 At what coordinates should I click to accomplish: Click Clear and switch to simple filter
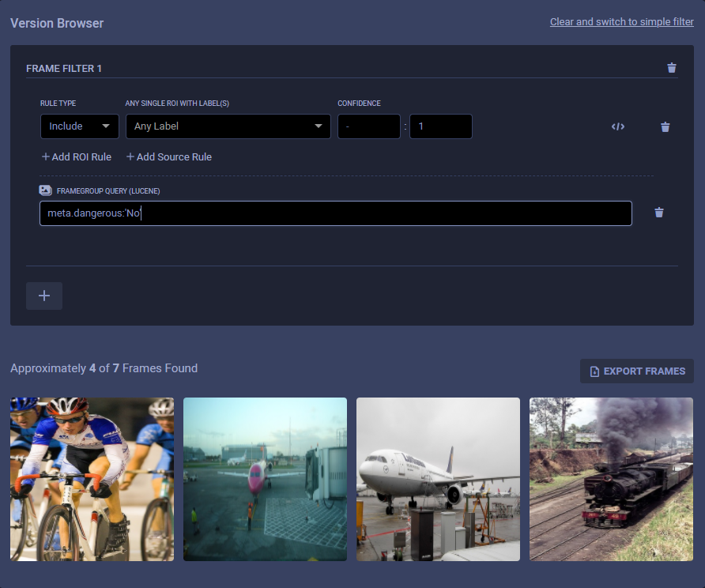621,21
